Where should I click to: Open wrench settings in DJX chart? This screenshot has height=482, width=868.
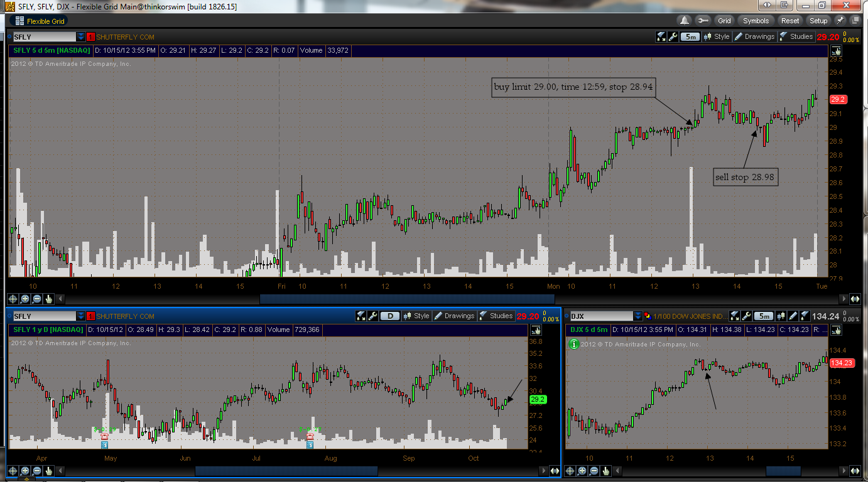point(746,316)
